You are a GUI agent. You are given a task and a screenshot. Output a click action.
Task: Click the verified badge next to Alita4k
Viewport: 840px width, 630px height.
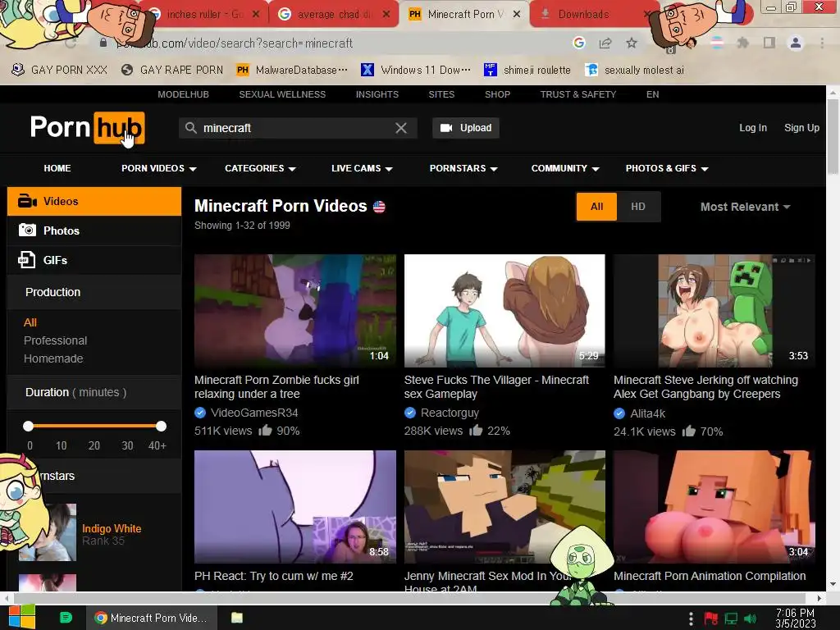click(x=619, y=413)
